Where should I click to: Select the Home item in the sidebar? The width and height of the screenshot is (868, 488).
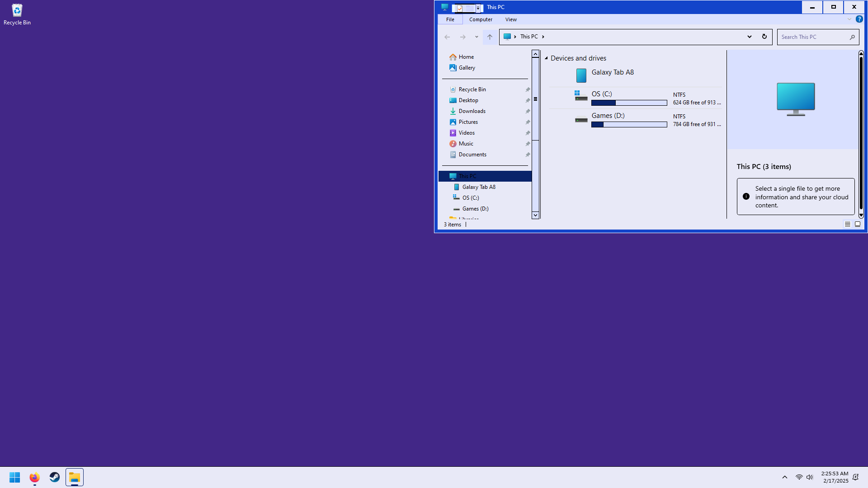pos(466,56)
